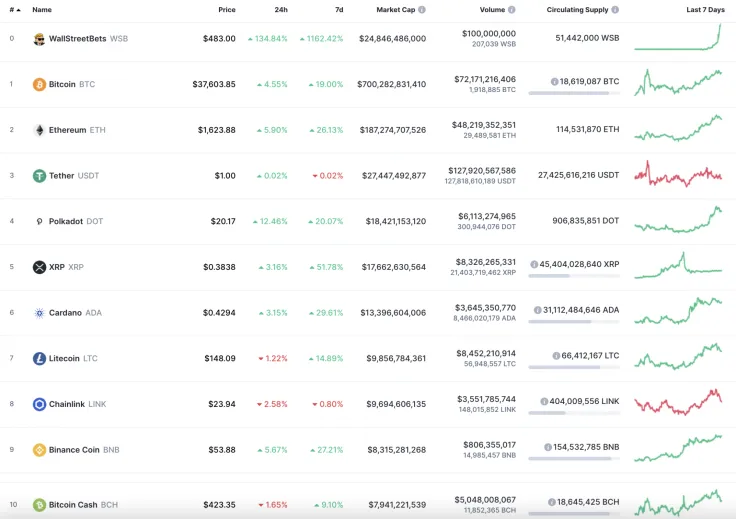The height and width of the screenshot is (519, 736).
Task: Sort by the 7d change column header
Action: [x=339, y=10]
